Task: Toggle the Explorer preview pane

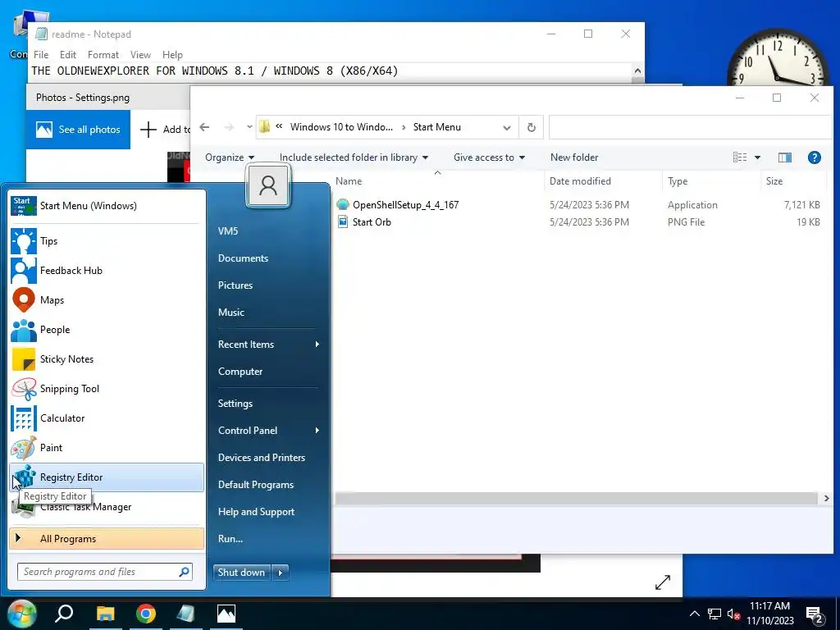Action: coord(785,157)
